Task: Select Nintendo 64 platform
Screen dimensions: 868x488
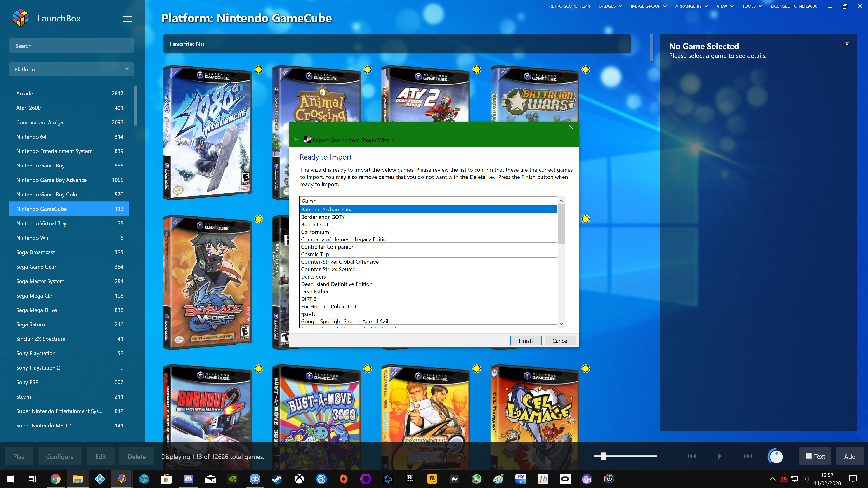Action: point(69,137)
